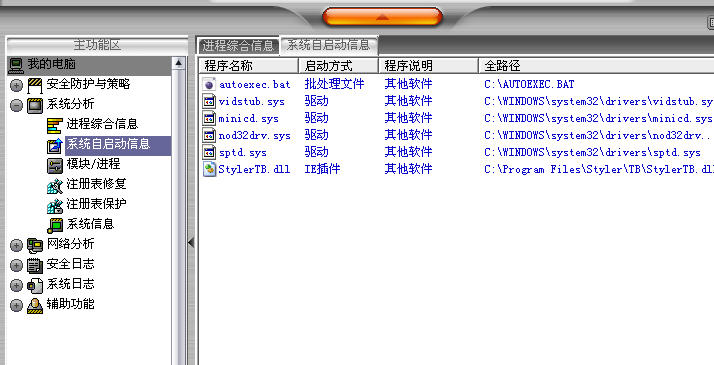Sort by the 程序名称 column header
The height and width of the screenshot is (365, 714).
pos(249,66)
